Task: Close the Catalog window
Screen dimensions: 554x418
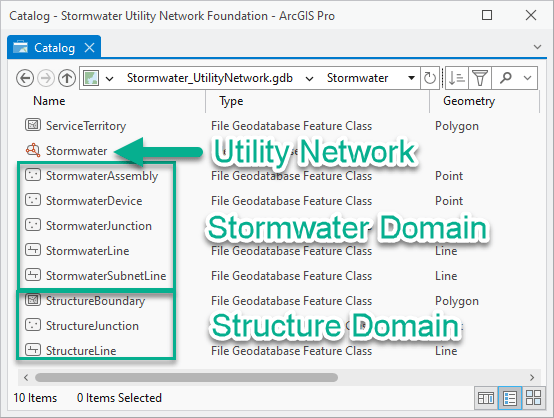Action: pyautogui.click(x=531, y=15)
